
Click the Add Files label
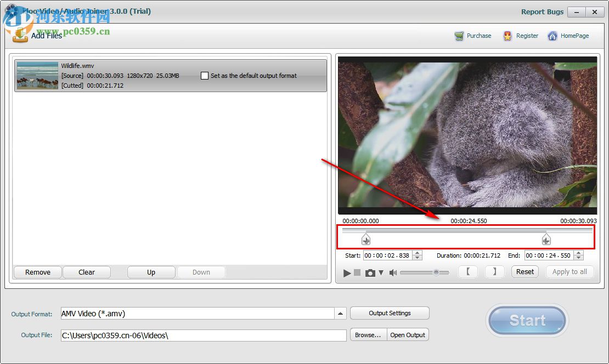tap(46, 36)
